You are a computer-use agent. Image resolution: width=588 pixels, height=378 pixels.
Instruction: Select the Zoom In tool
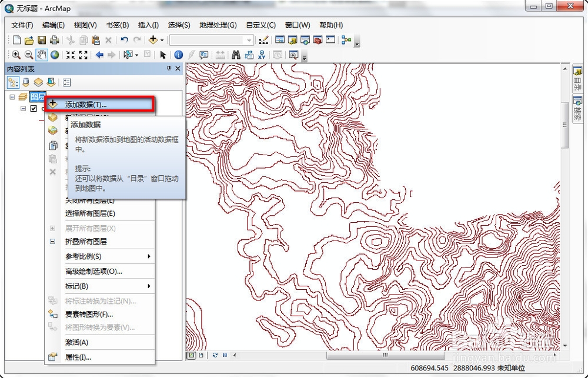pos(16,55)
